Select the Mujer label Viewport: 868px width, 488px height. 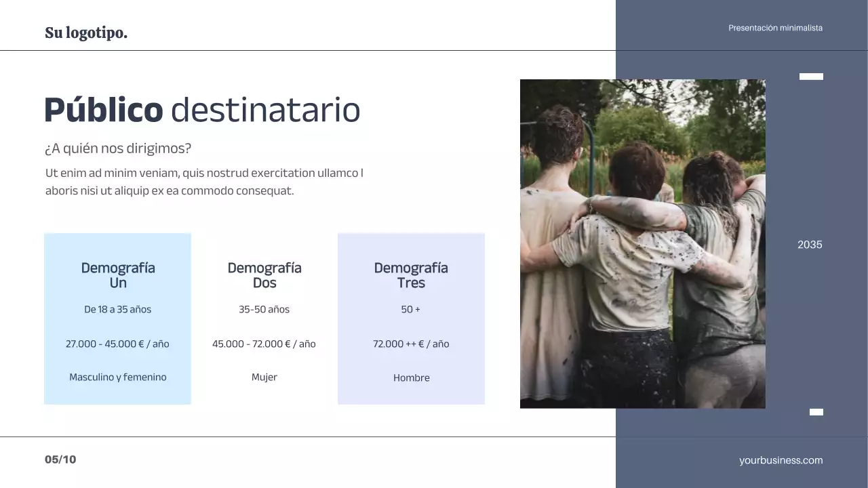[x=264, y=377]
